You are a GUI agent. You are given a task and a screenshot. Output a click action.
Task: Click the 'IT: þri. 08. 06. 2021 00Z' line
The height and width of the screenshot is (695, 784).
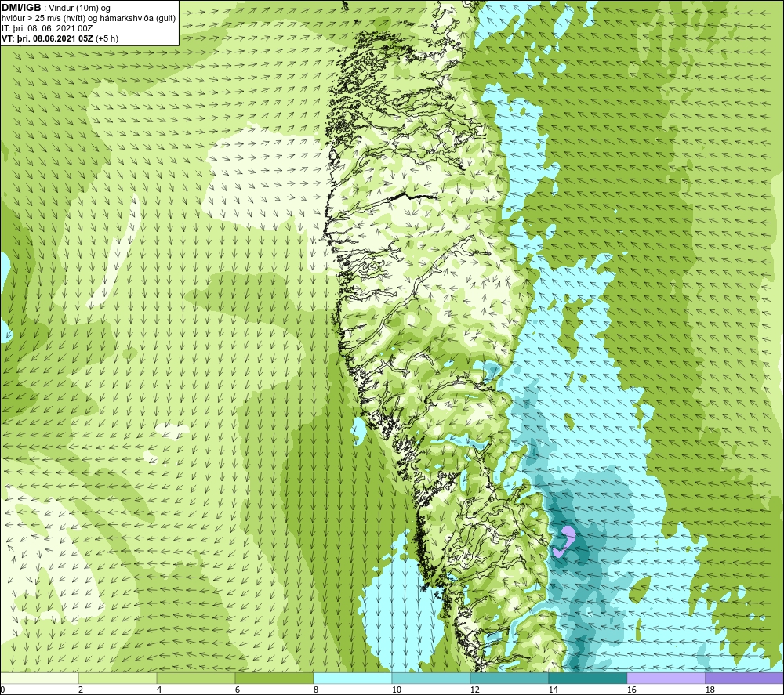click(47, 28)
